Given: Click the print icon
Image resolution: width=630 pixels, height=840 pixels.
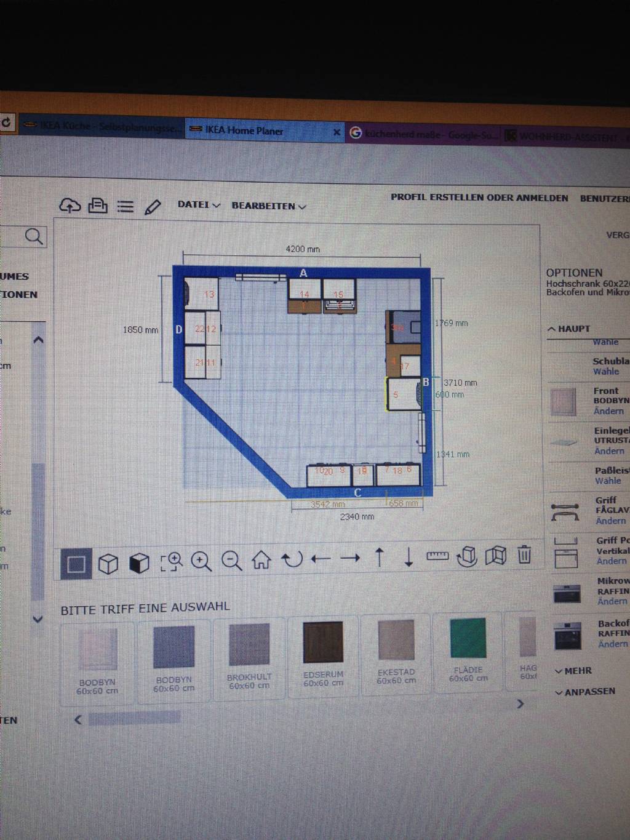Looking at the screenshot, I should [98, 206].
